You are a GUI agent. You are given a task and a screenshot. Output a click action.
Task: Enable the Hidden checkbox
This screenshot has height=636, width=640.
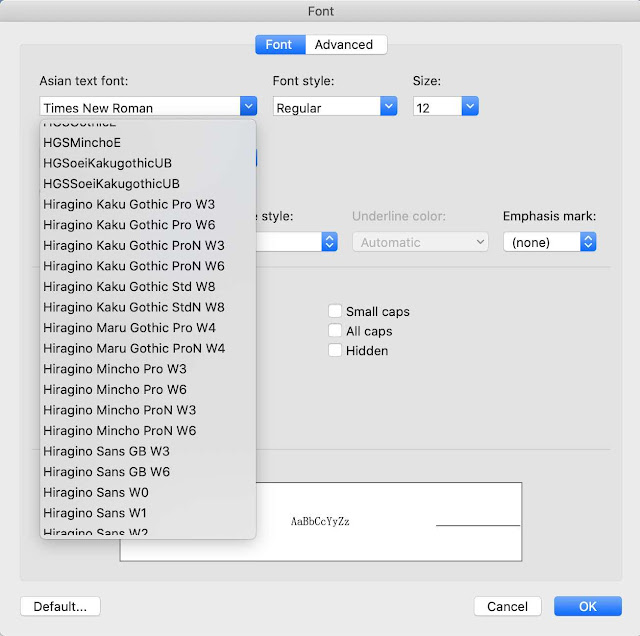pos(335,350)
